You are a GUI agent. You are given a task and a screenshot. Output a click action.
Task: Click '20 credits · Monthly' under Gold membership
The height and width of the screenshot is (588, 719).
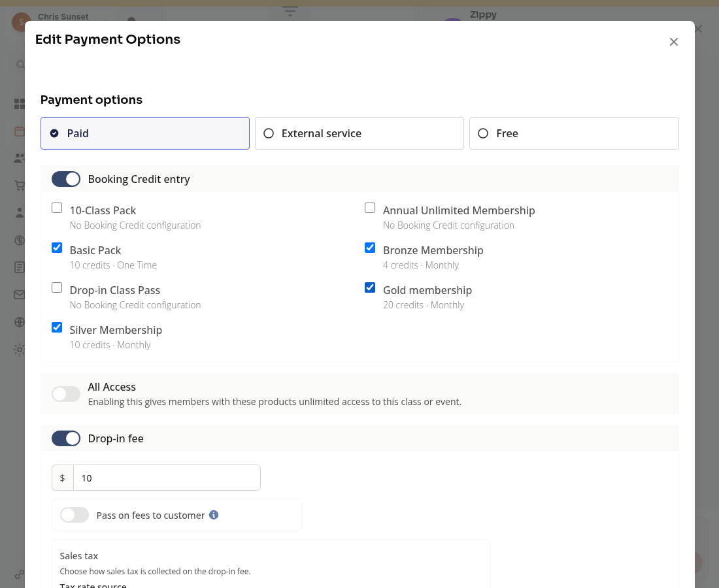tap(424, 305)
